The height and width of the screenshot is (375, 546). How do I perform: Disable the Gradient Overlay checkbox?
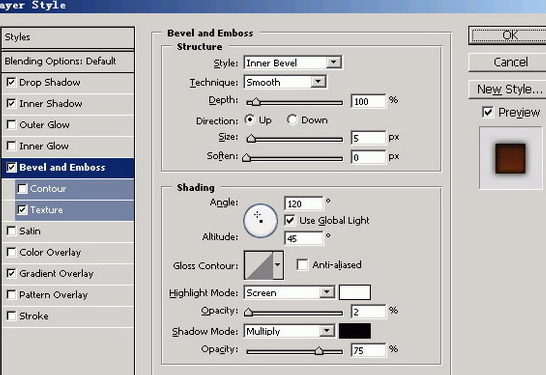(x=11, y=273)
